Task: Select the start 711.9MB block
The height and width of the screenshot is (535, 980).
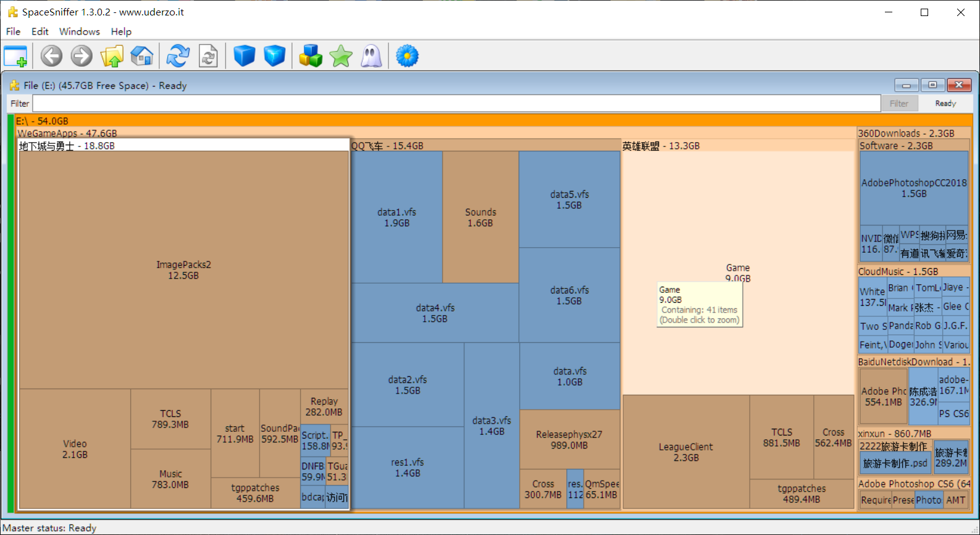Action: pos(235,433)
